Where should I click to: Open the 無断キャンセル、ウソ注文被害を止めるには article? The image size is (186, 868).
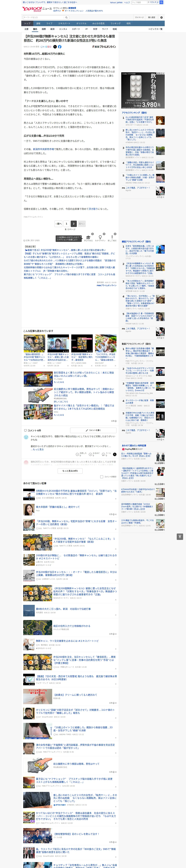(x=67, y=641)
